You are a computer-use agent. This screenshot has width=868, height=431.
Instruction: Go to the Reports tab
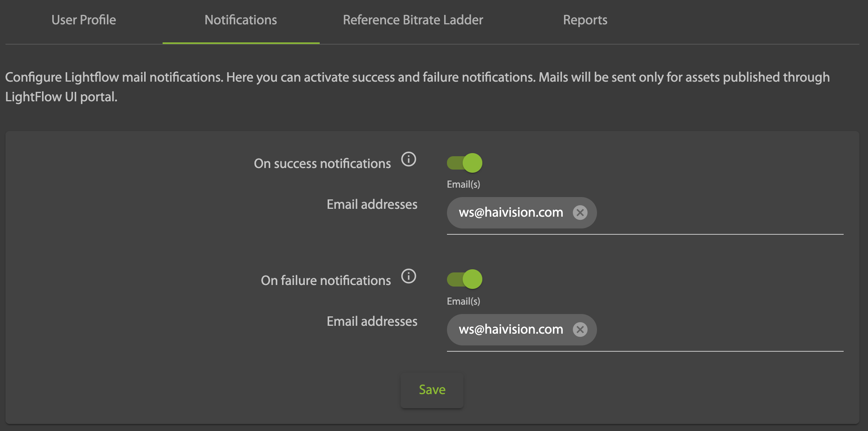585,20
